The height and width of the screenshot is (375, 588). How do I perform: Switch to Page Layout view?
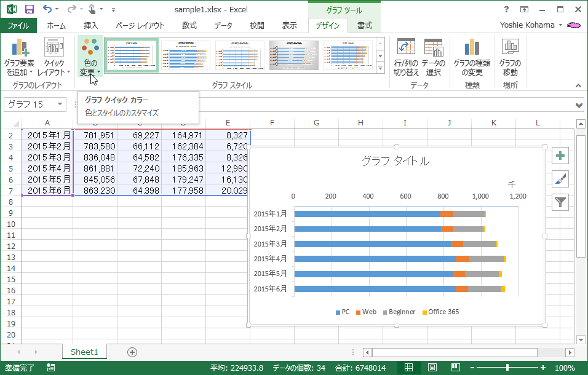(432, 368)
